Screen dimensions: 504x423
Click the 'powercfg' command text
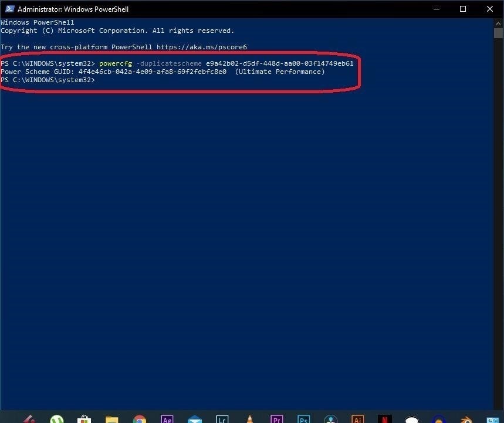point(116,63)
